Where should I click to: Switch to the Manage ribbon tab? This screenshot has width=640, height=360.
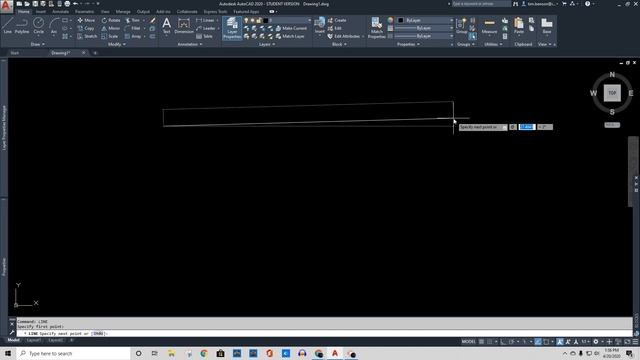[123, 11]
